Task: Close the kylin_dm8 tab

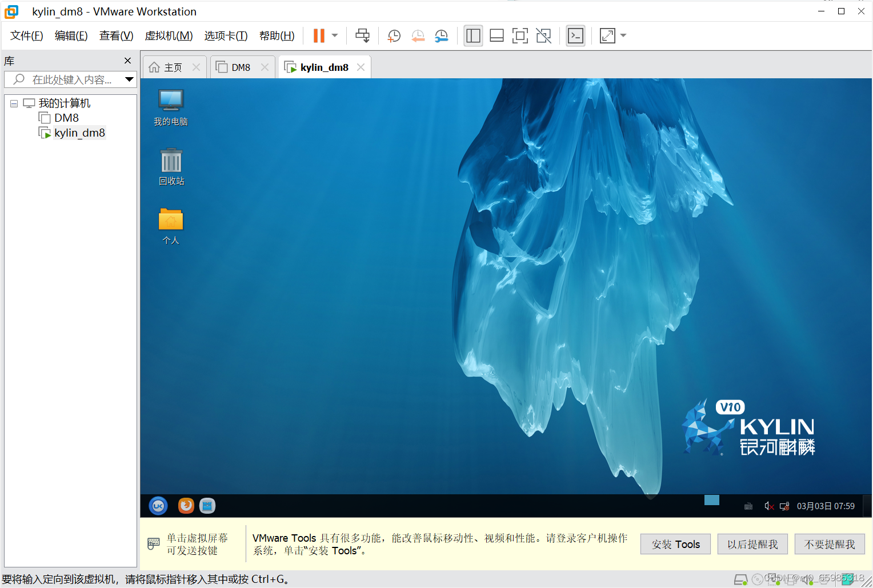Action: [361, 67]
